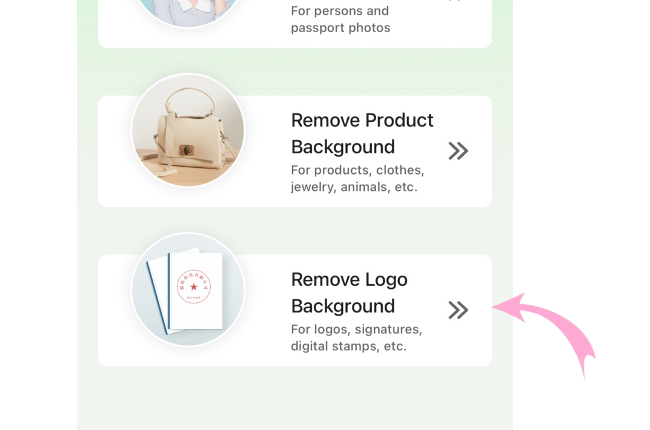This screenshot has height=430, width=650.
Task: Click the blue-edged notebook behind the stamped page
Action: [158, 292]
